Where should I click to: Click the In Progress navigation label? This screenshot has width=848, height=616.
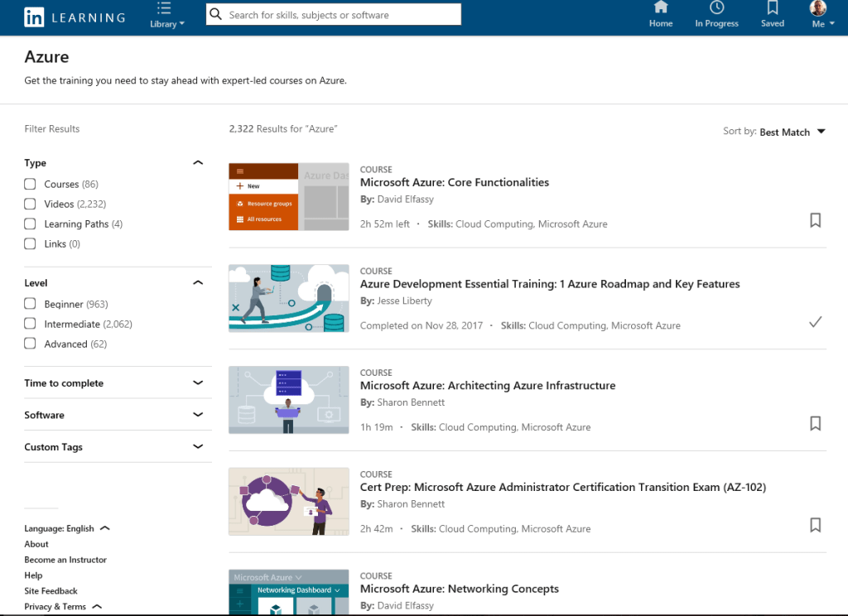click(716, 23)
